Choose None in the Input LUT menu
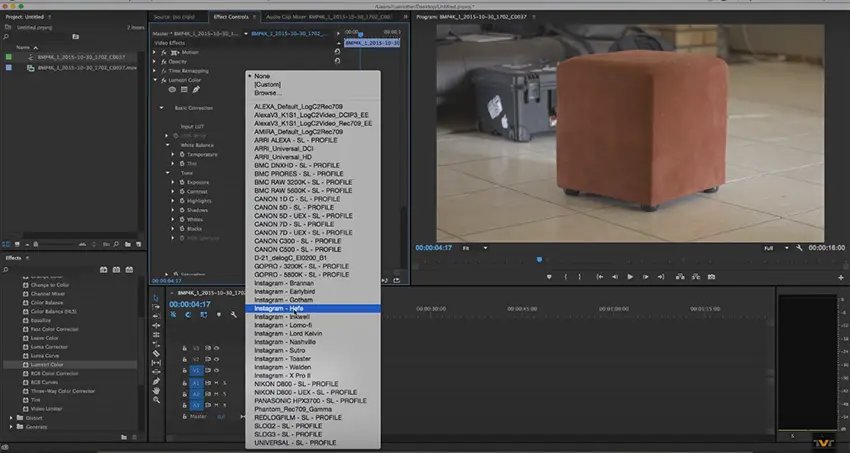The image size is (850, 453). [313, 76]
